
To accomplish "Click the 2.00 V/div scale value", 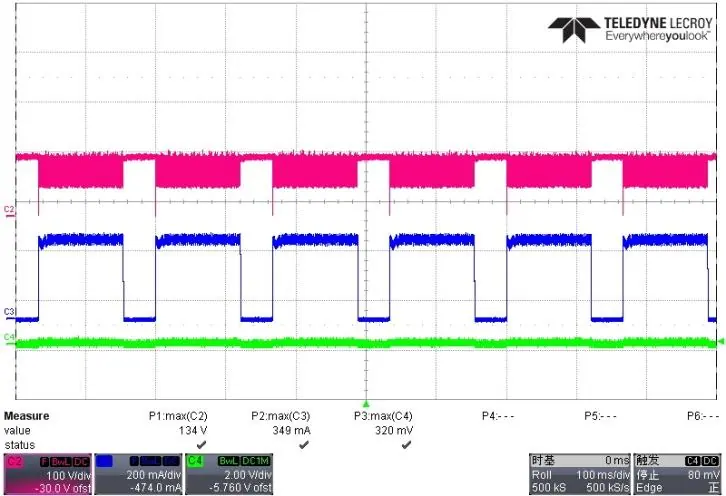I will [248, 475].
